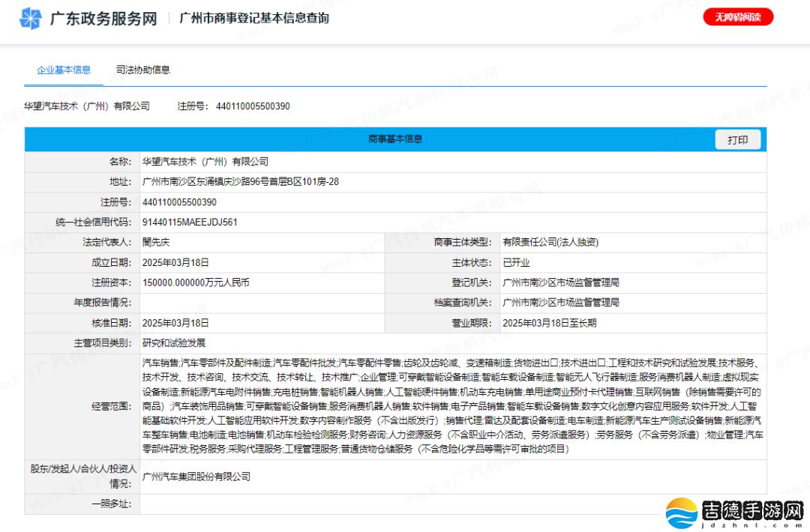Select 有限责任公司(法人独资) entity type value
Viewport: 810px width, 532px height.
[550, 242]
